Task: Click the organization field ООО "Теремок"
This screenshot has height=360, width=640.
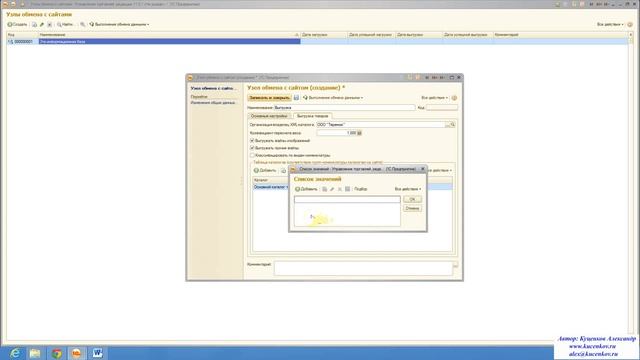Action: click(x=381, y=124)
